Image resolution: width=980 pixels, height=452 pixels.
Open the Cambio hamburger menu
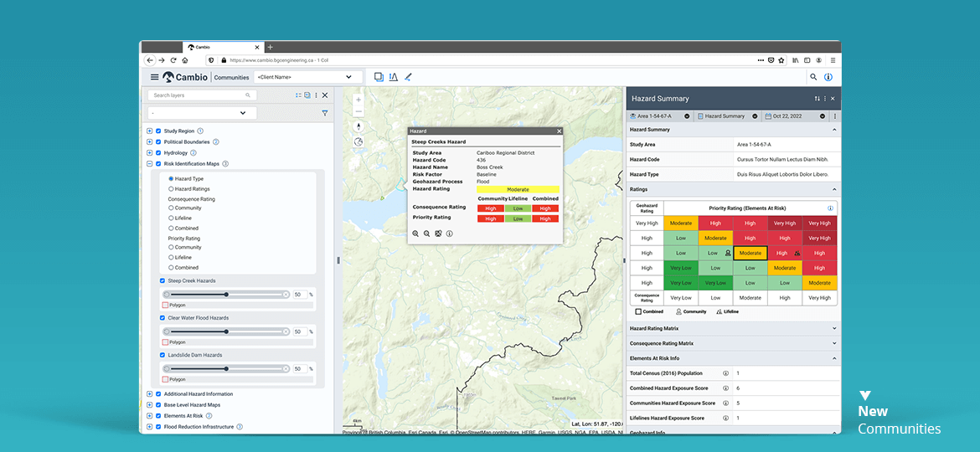(x=154, y=77)
